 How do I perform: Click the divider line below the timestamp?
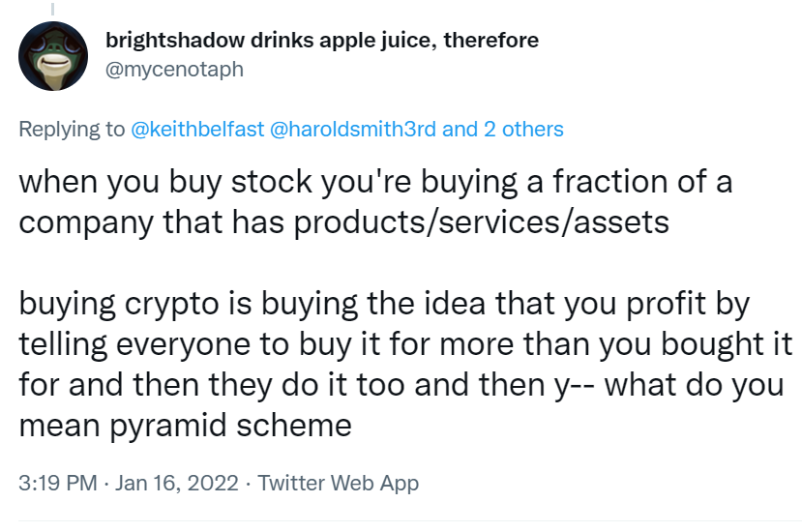click(410, 521)
